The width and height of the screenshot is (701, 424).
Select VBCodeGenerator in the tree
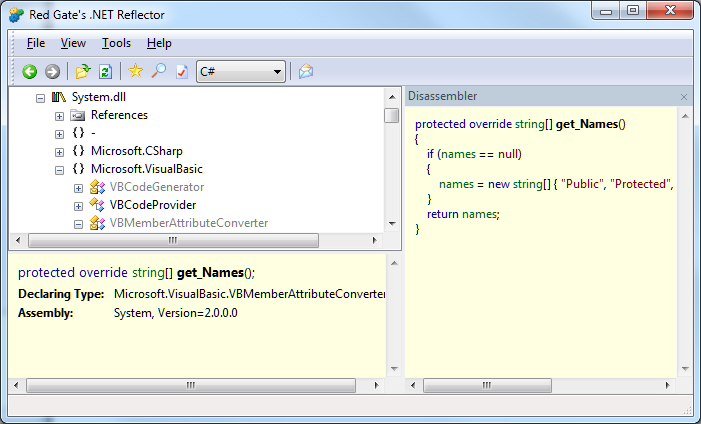click(157, 187)
